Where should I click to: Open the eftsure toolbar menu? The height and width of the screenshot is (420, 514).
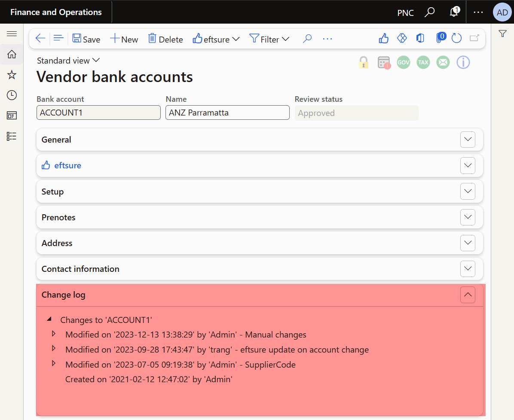point(216,39)
